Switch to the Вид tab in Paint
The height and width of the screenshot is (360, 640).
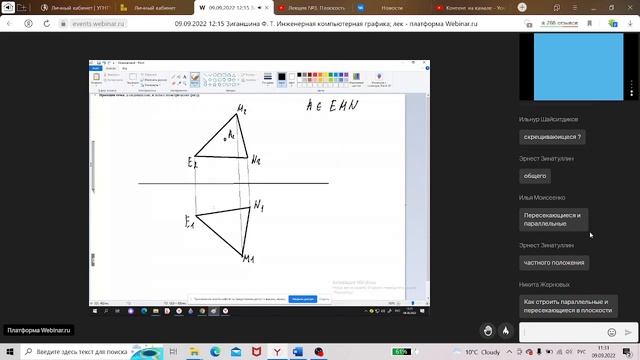tap(124, 68)
